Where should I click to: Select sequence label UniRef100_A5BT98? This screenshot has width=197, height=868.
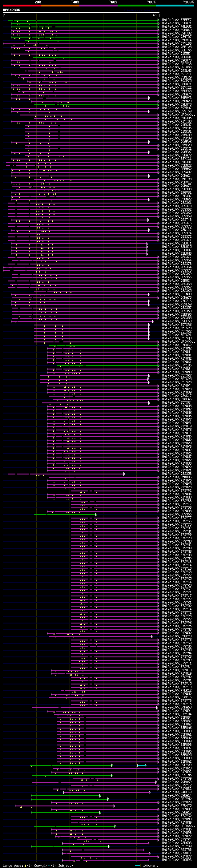177,179
